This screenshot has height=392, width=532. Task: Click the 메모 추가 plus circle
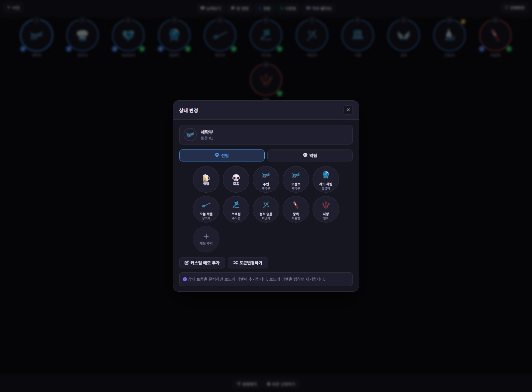pos(206,239)
